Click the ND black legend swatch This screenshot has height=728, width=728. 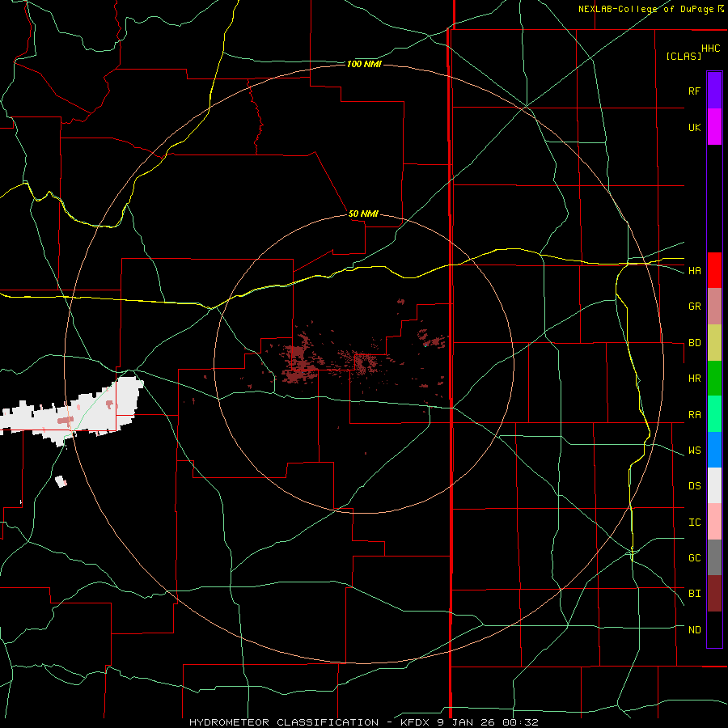tap(714, 629)
